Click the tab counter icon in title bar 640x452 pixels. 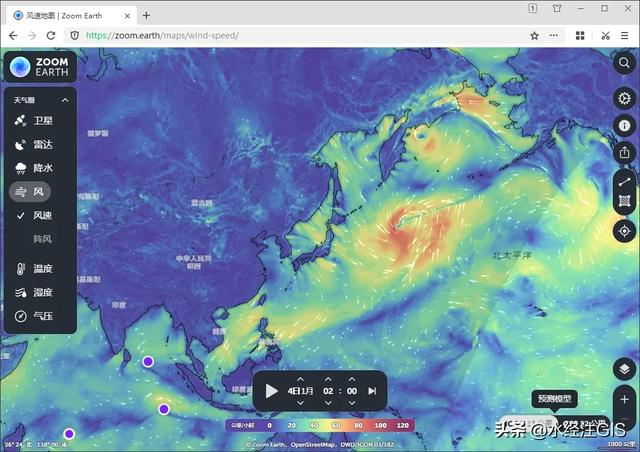pos(533,8)
